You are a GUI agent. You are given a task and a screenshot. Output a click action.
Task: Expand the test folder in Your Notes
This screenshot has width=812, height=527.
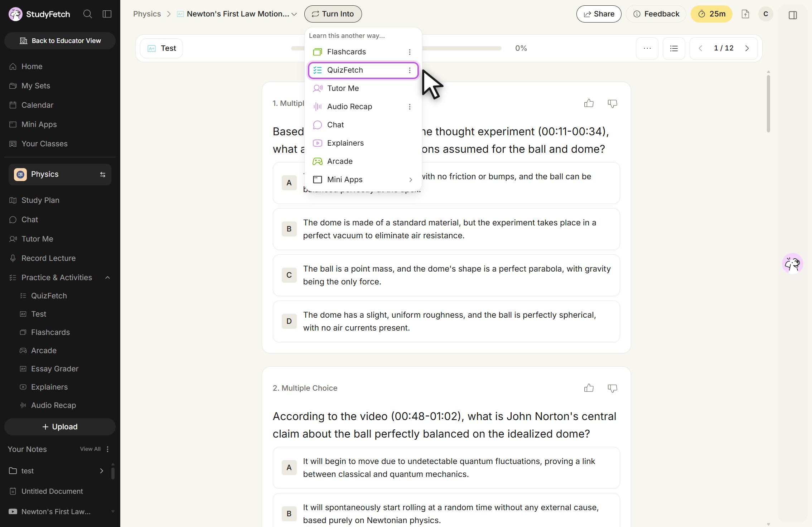coord(102,471)
